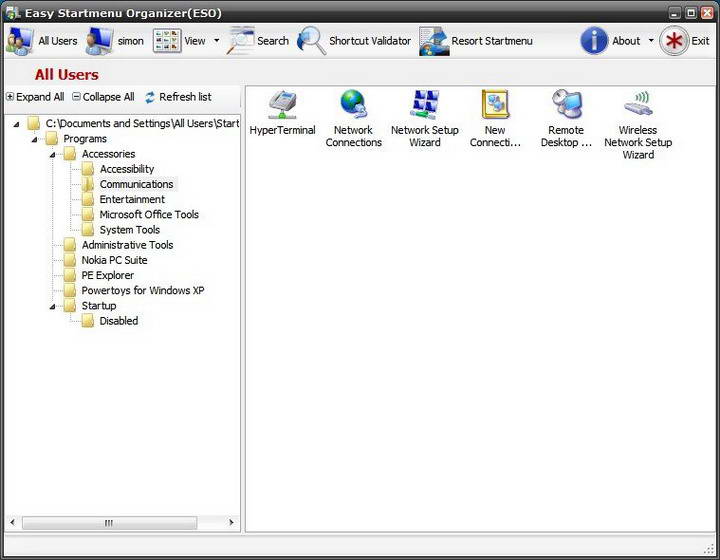Click Refresh list text button
Viewport: 720px width, 560px height.
click(185, 97)
